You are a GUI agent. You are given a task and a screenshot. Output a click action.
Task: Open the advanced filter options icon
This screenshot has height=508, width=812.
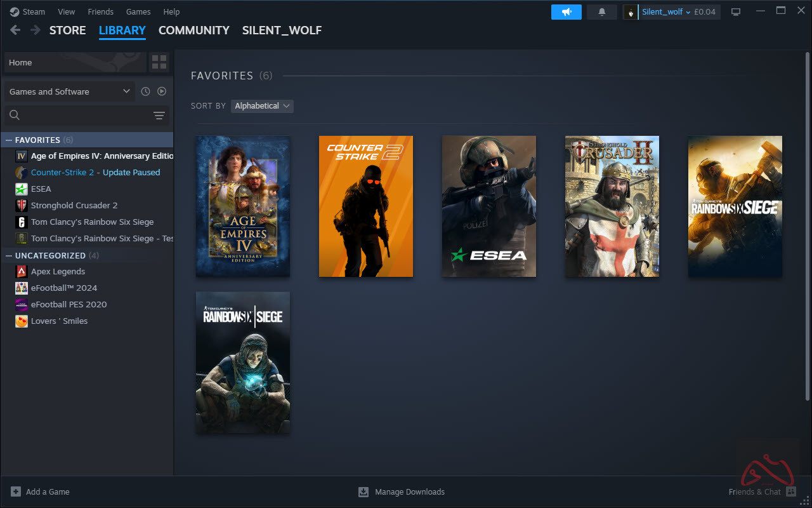[x=159, y=115]
